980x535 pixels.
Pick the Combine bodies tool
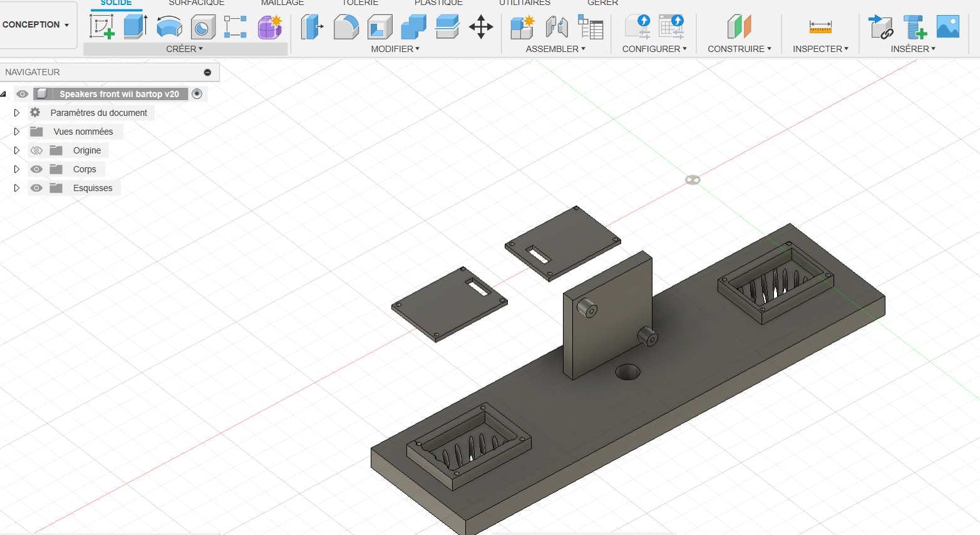(x=413, y=27)
